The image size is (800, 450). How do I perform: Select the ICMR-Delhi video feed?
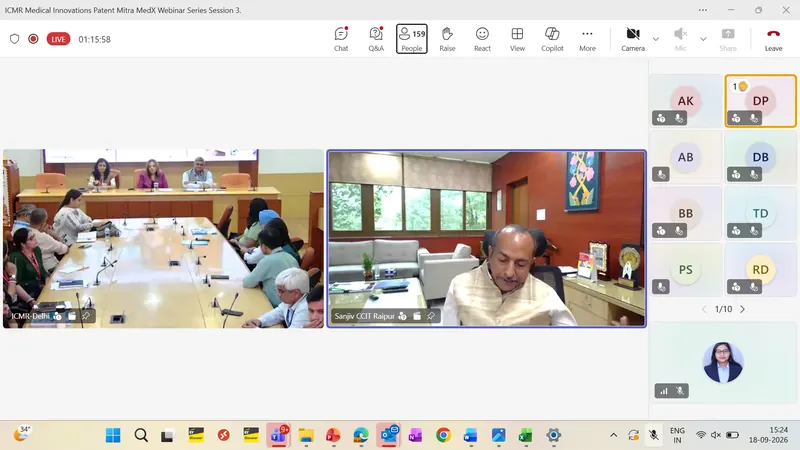pyautogui.click(x=163, y=238)
